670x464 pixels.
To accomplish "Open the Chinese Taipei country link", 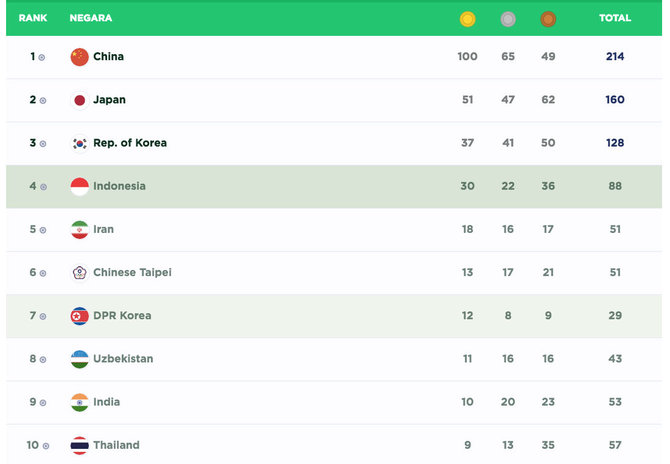I will pos(132,272).
